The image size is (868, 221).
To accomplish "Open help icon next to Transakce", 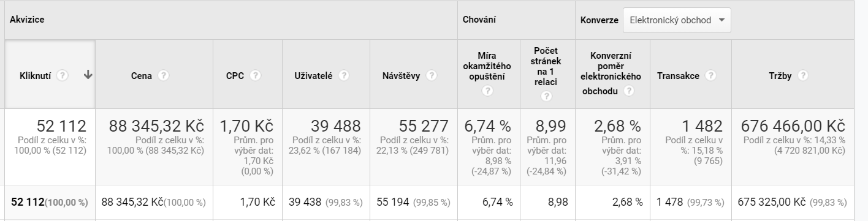I will [710, 75].
